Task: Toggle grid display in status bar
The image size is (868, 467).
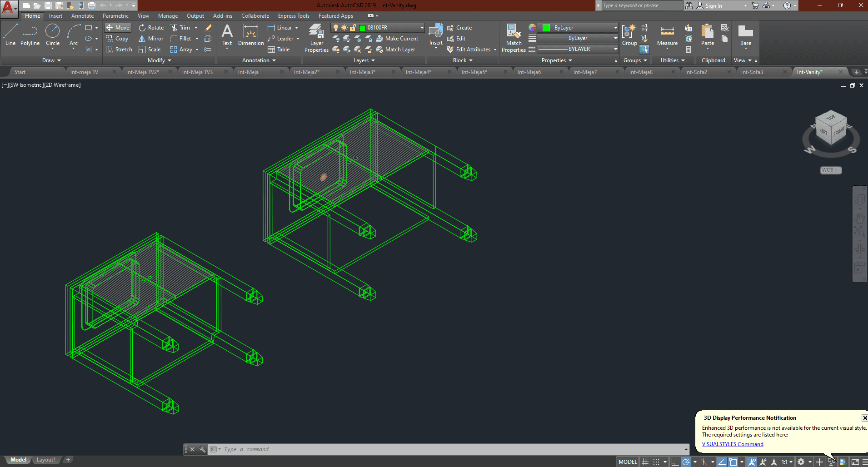Action: point(645,462)
